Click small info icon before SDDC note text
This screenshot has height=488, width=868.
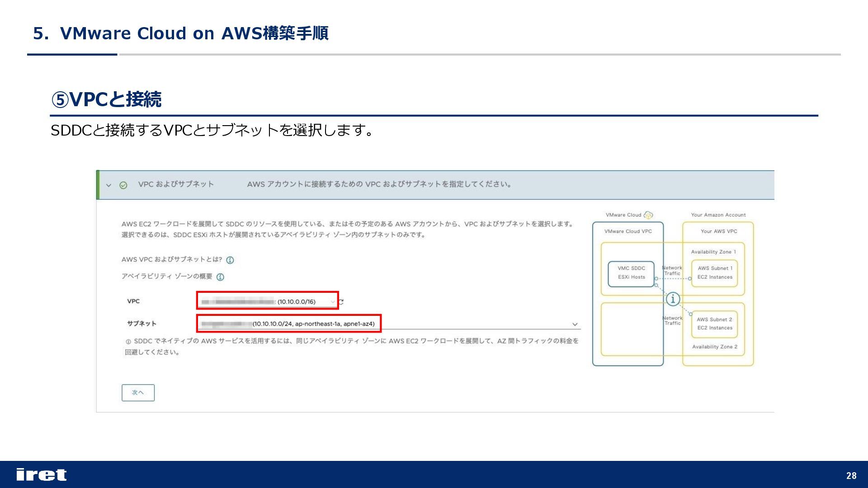click(128, 342)
